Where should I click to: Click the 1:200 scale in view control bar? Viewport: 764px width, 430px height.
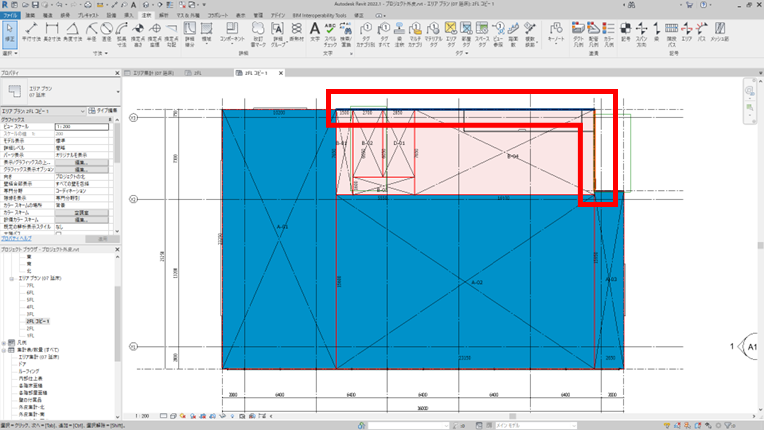pos(142,416)
